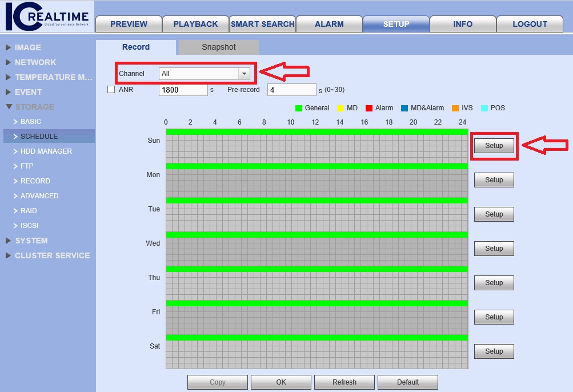Click the Monday green schedule bar

coord(316,166)
